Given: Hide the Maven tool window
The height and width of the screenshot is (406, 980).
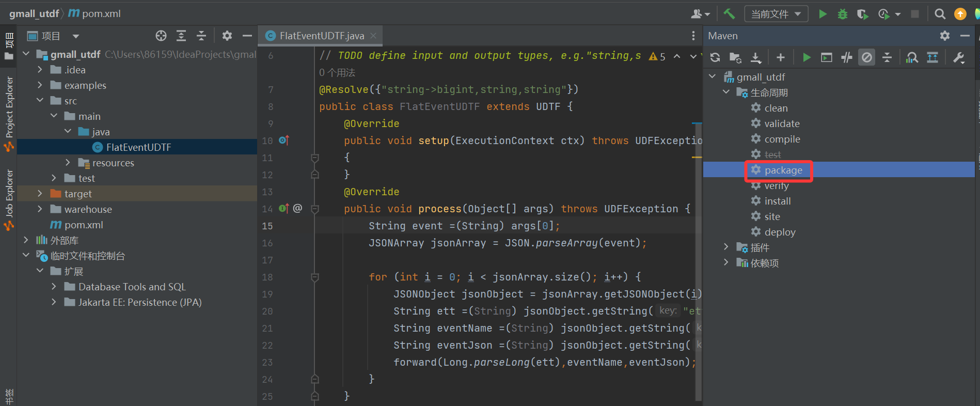Looking at the screenshot, I should (x=965, y=36).
